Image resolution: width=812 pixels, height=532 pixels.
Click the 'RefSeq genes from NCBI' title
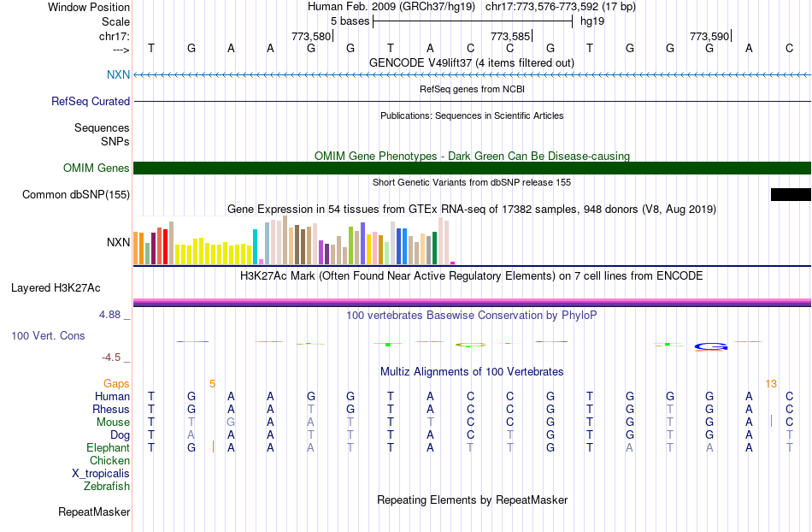(472, 89)
